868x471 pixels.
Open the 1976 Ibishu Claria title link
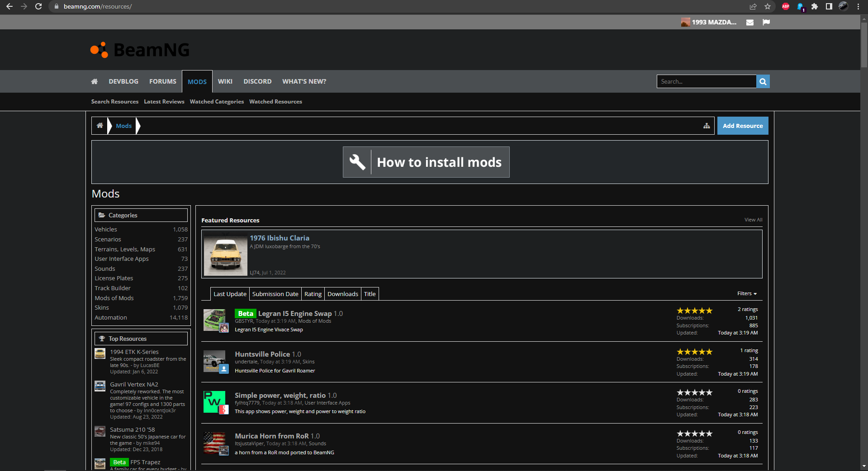coord(280,238)
